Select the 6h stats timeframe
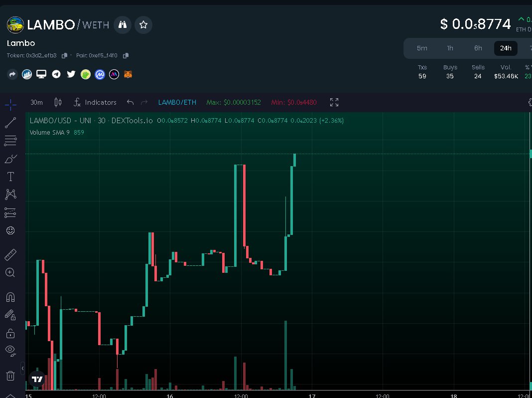The image size is (532, 398). click(478, 48)
